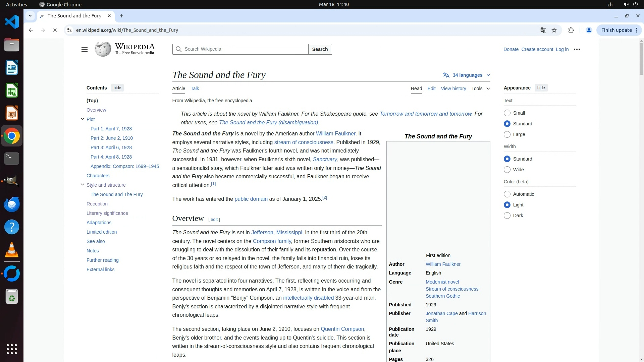Switch to the Talk tab
The height and width of the screenshot is (362, 644).
[195, 88]
